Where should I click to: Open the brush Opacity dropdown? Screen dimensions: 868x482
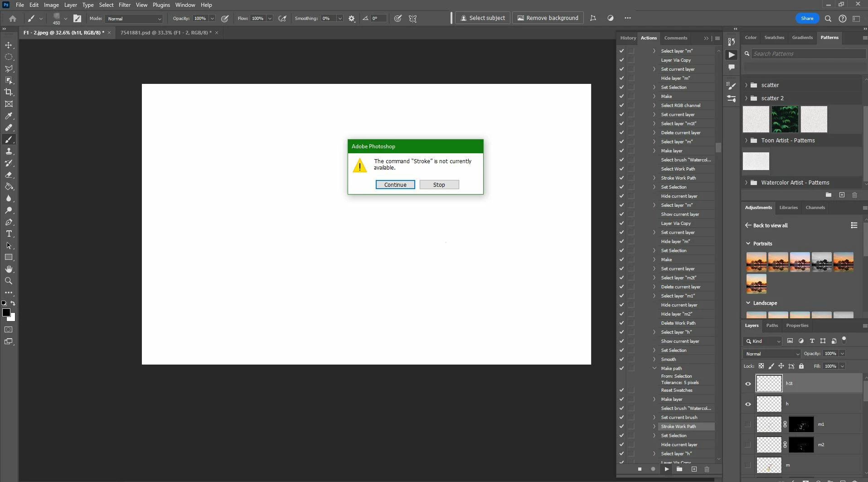click(x=212, y=19)
